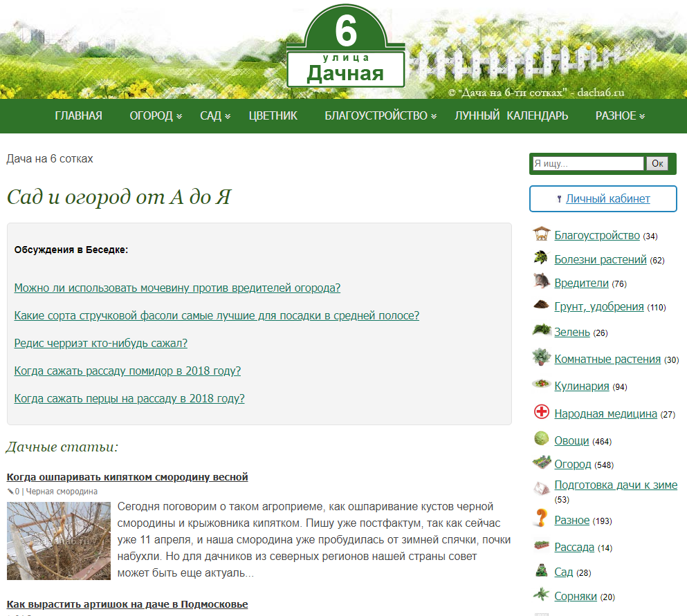Image resolution: width=687 pixels, height=616 pixels.
Task: Click the gazebo icon beside Благоустройство category
Action: pos(541,234)
